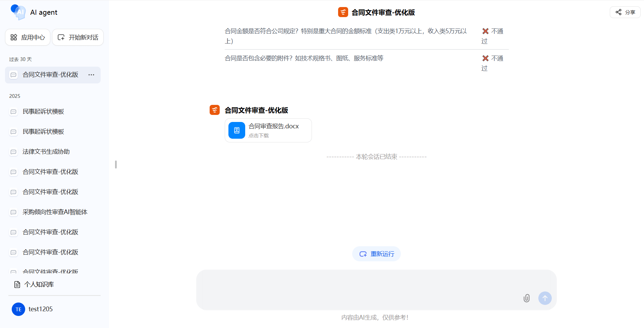644x328 pixels.
Task: Open the 法律文书生成协助 conversation
Action: click(46, 152)
